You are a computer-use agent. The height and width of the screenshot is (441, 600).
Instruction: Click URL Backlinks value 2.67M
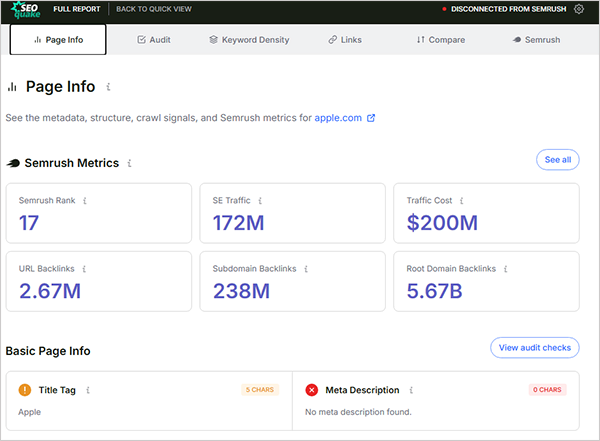pyautogui.click(x=50, y=291)
